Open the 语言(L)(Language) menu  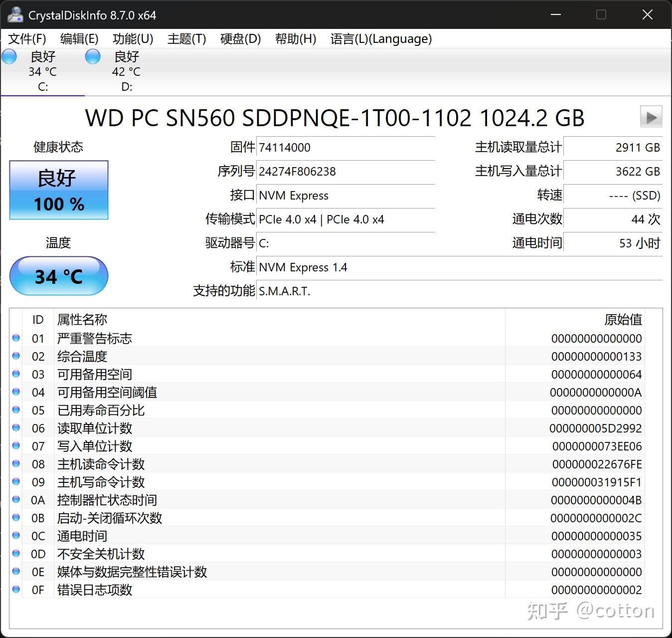coord(381,39)
